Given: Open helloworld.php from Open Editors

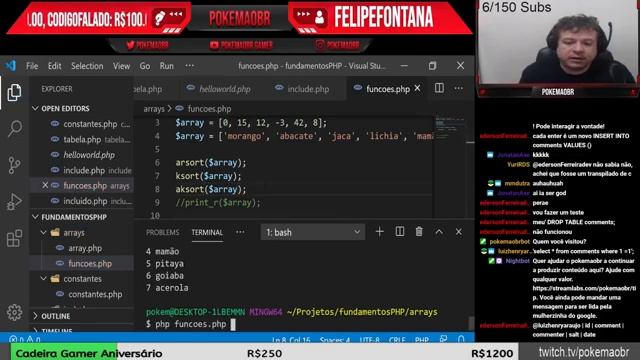Looking at the screenshot, I should [x=82, y=155].
